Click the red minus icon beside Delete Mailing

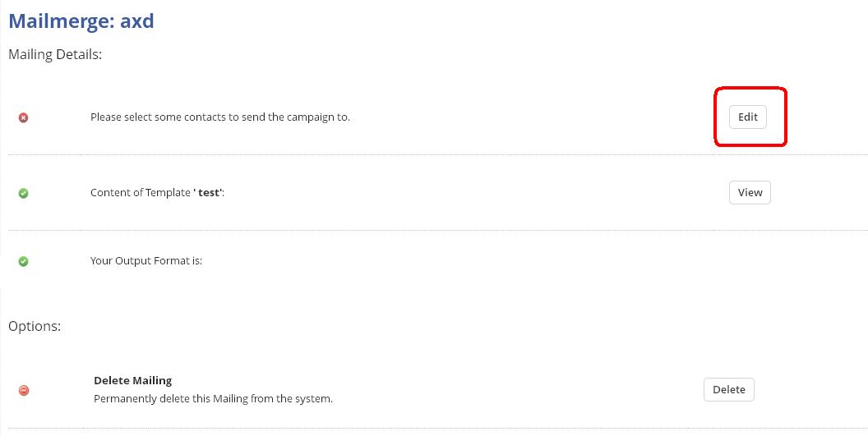coord(24,391)
